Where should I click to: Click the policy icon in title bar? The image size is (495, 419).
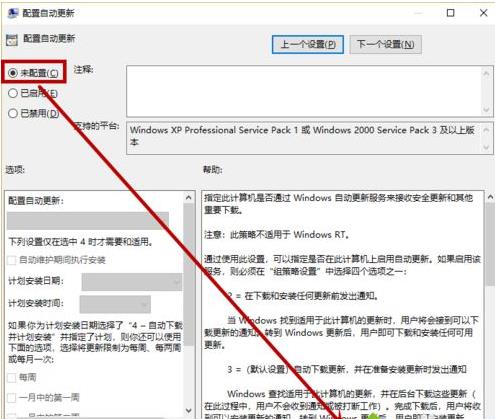click(x=13, y=13)
